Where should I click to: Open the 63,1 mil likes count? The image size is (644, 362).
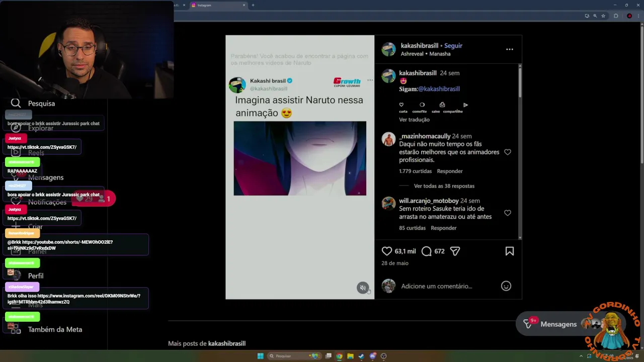[406, 251]
